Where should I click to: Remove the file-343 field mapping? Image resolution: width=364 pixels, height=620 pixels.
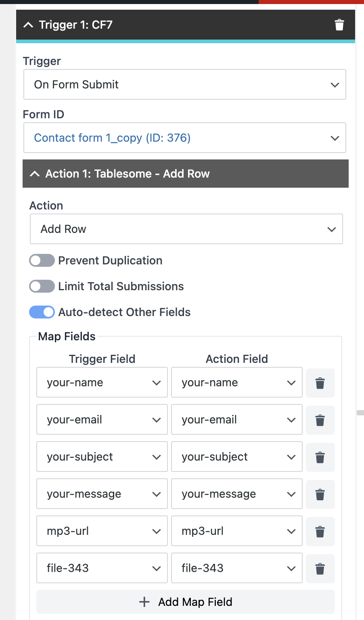pyautogui.click(x=320, y=569)
